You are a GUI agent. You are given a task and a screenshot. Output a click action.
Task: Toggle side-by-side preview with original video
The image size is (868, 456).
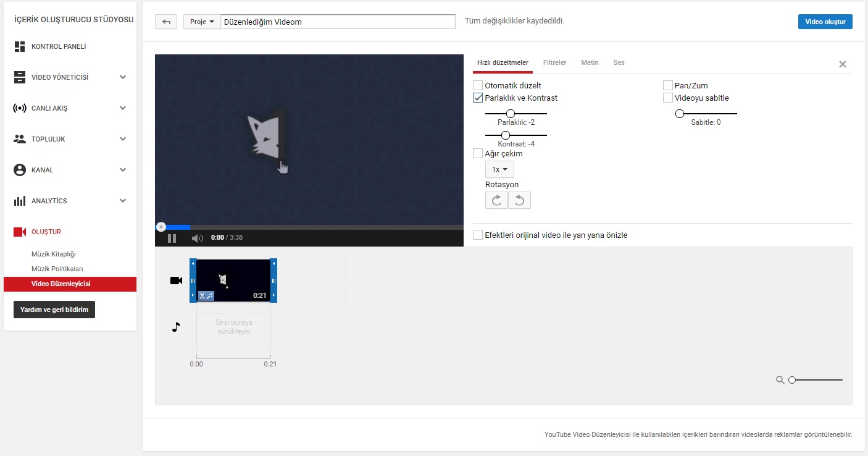coord(478,235)
